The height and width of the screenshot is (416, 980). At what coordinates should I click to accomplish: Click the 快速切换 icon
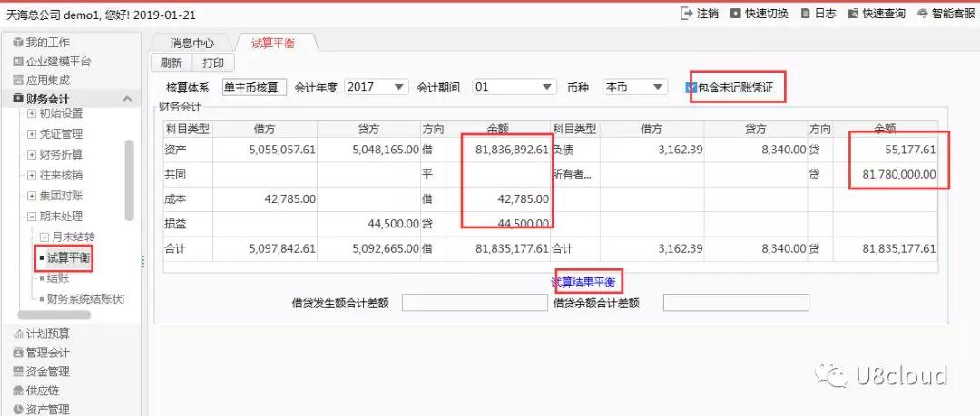(x=736, y=13)
